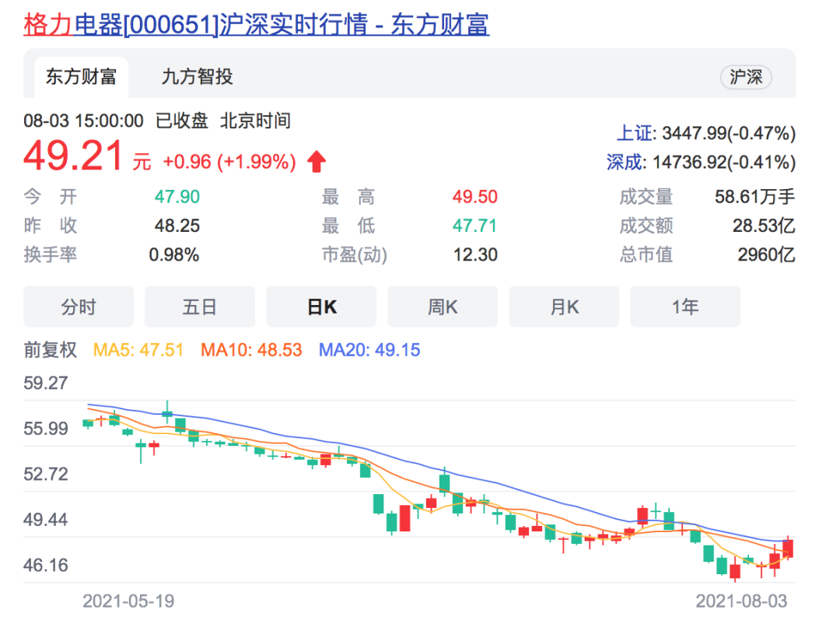The image size is (840, 617).
Task: Select the 周K chart view
Action: click(x=443, y=307)
